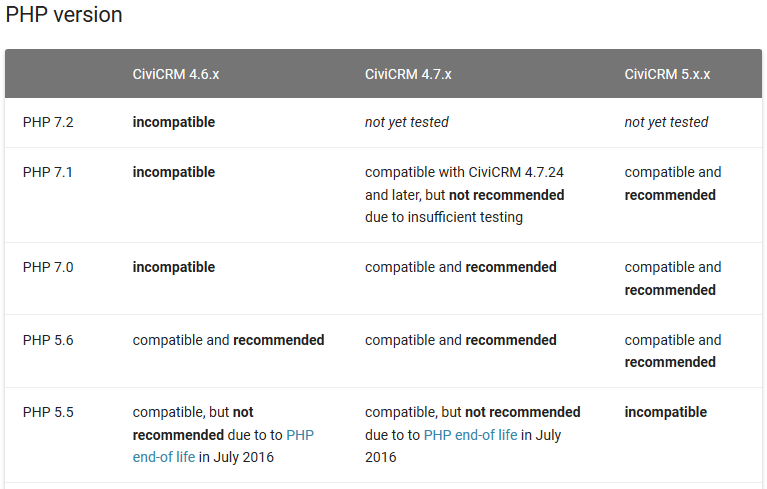This screenshot has height=489, width=767.
Task: Click the PHP 5.6 row label
Action: coord(48,340)
